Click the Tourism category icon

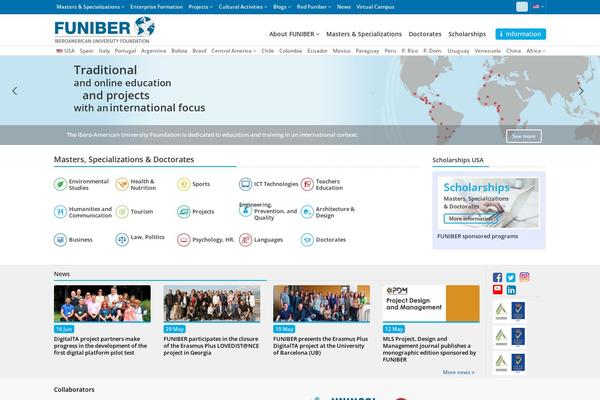[x=122, y=212]
